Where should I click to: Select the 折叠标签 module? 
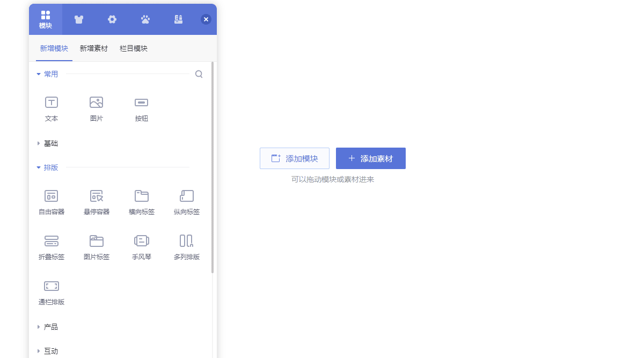tap(52, 247)
